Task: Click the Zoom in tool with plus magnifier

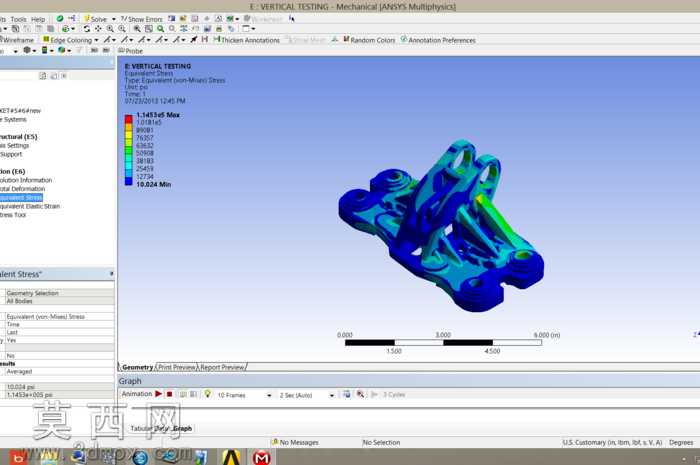Action: [110, 29]
